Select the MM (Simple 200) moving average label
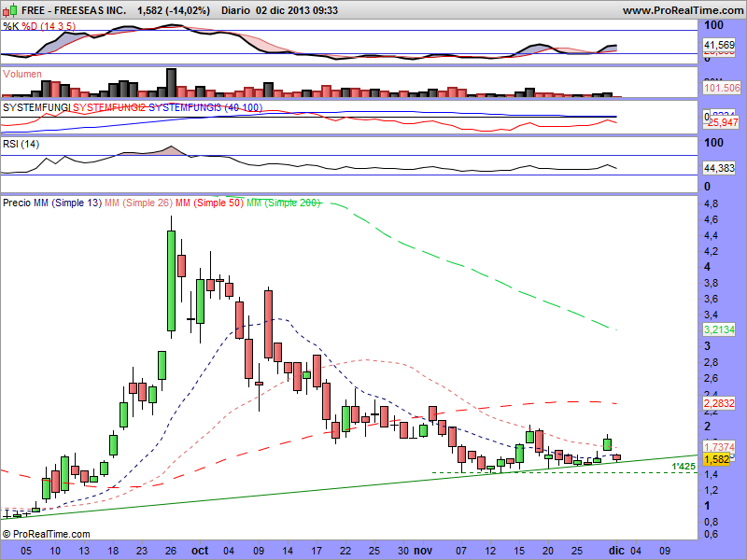Image resolution: width=747 pixels, height=560 pixels. click(x=284, y=203)
